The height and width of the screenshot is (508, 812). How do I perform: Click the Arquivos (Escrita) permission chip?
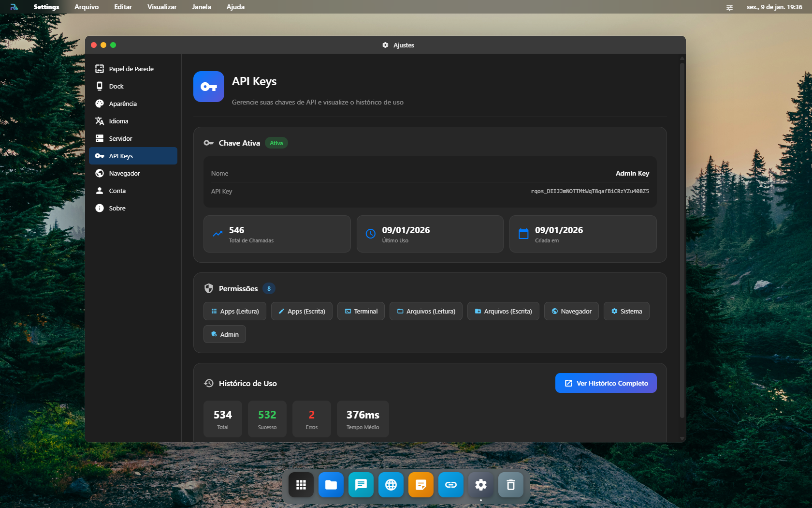[503, 312]
